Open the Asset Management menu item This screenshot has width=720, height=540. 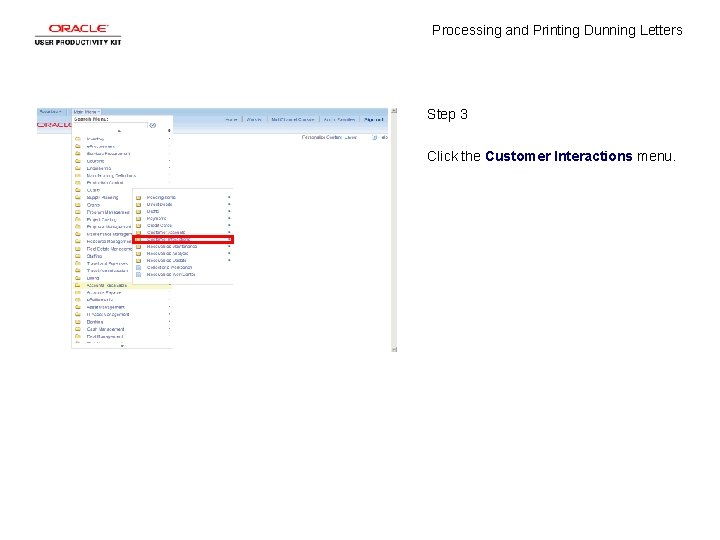point(106,307)
